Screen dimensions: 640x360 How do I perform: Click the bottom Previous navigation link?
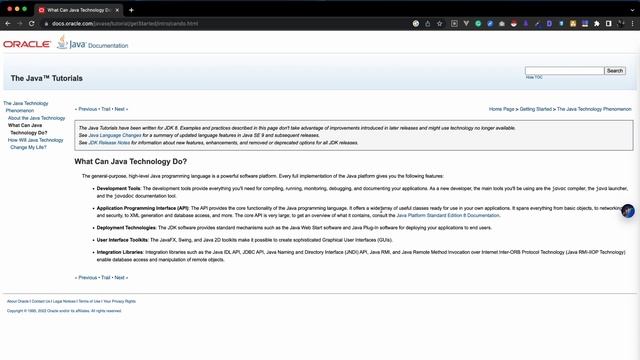pyautogui.click(x=87, y=278)
